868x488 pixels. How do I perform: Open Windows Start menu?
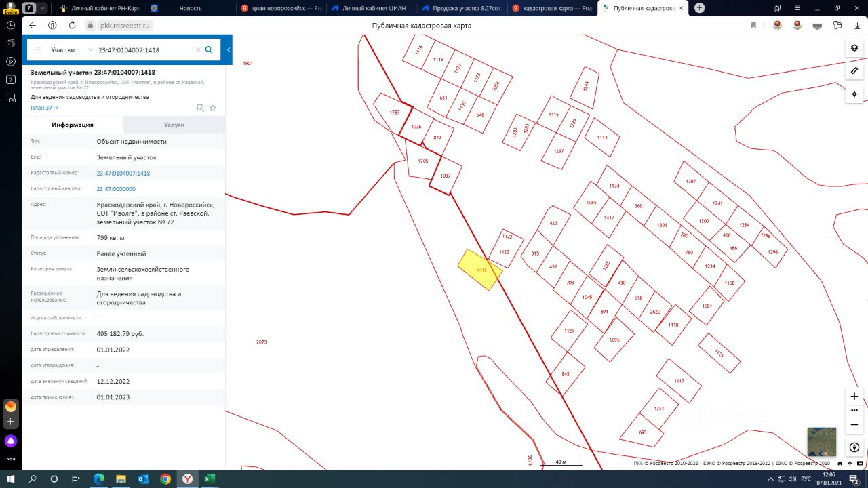pos(11,479)
